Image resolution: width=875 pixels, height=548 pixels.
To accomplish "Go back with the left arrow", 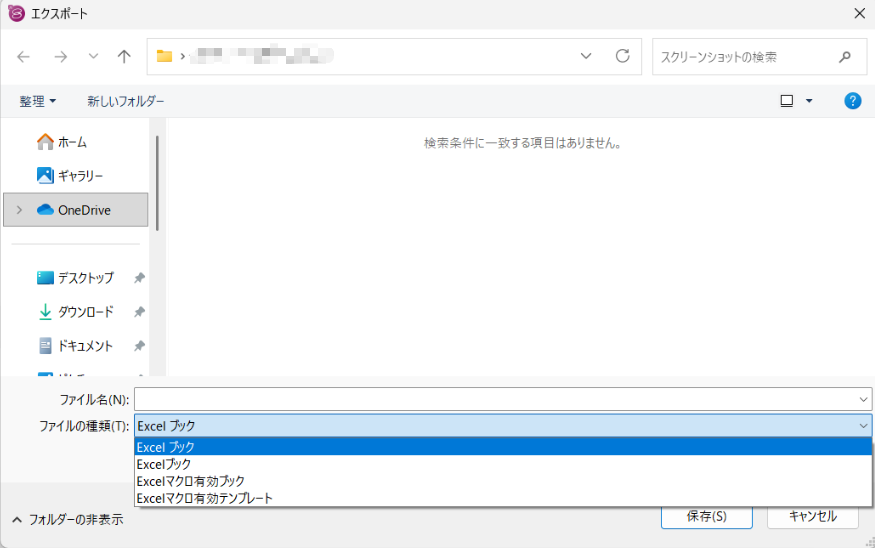I will tap(23, 56).
